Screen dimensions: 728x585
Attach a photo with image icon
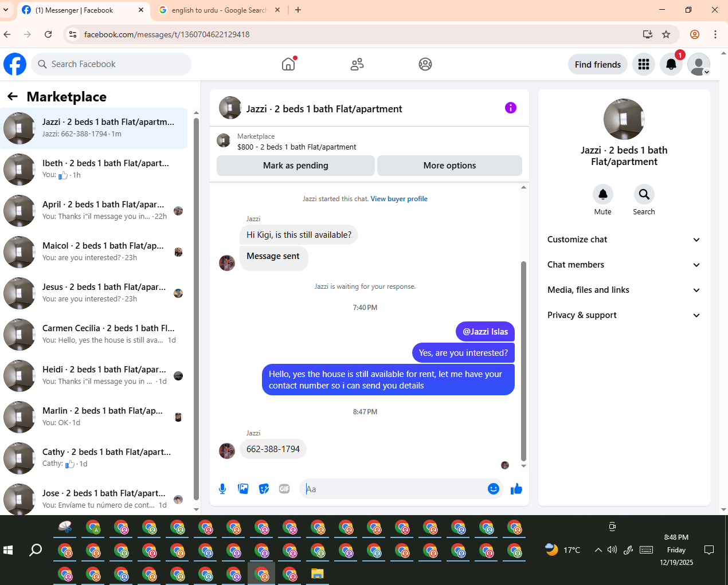point(243,489)
